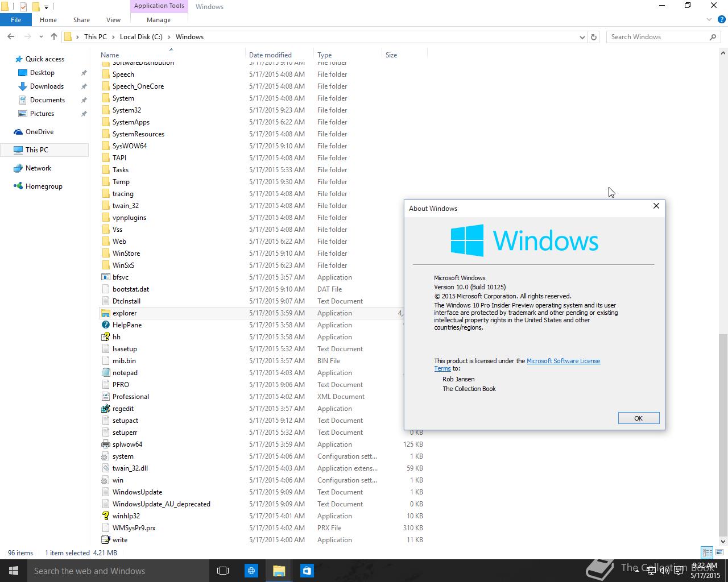The image size is (728, 582).
Task: Click the Search Windows search box
Action: click(x=663, y=37)
